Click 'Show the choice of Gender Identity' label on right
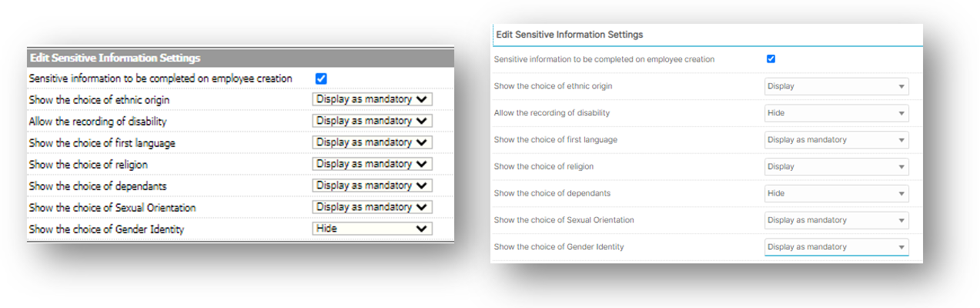Viewport: 980px width, 308px height. point(559,247)
